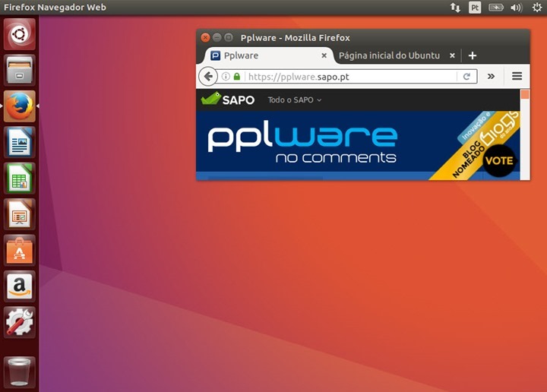Screen dimensions: 547x392
Task: Open the Amazon launcher icon
Action: point(20,286)
